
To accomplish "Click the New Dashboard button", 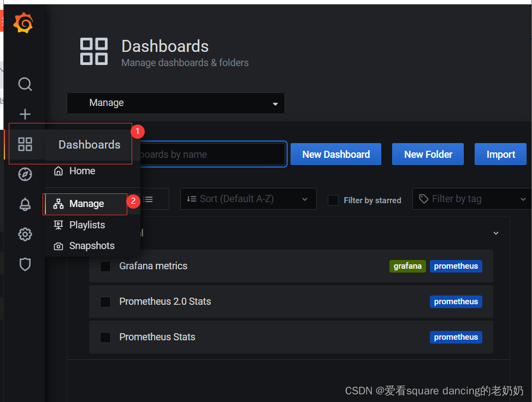I will (336, 155).
